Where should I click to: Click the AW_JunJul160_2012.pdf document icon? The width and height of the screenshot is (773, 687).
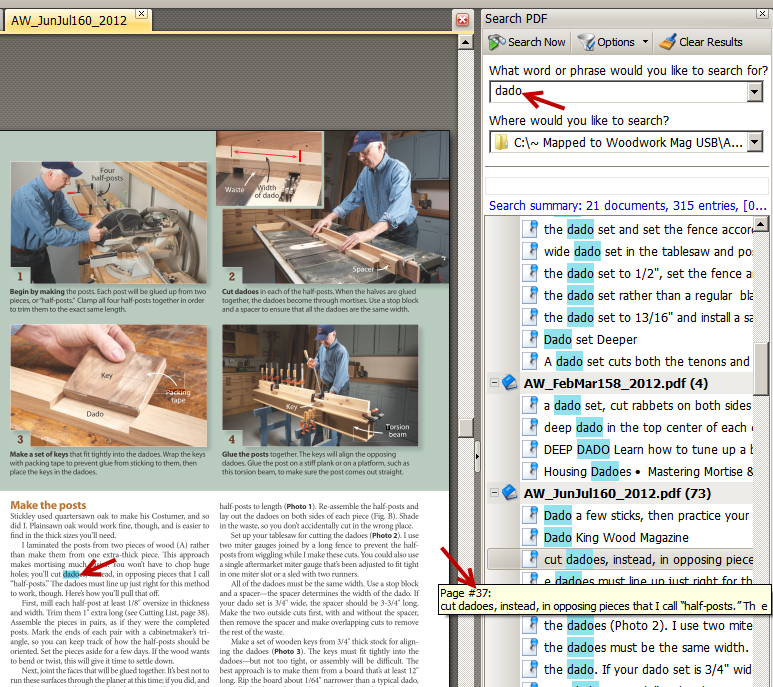click(510, 493)
